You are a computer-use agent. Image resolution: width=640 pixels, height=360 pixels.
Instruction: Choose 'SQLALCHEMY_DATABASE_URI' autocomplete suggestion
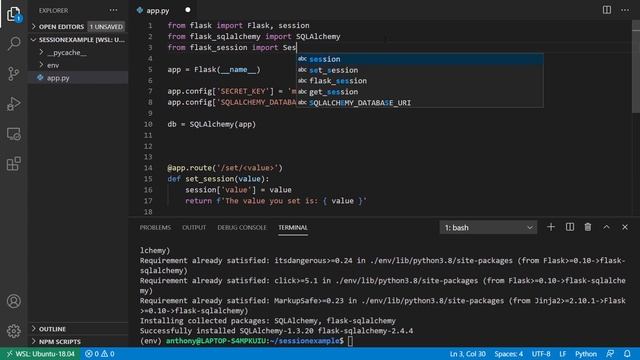(420, 103)
